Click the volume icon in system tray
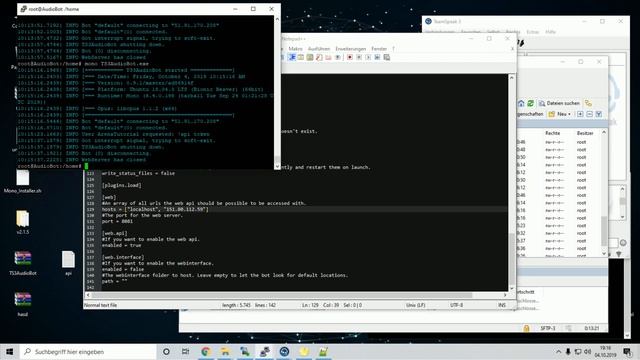Viewport: 640px width, 360px height. 588,351
